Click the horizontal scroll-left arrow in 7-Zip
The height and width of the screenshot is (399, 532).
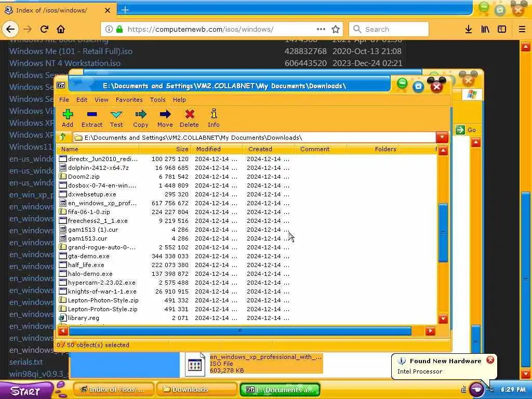click(63, 331)
